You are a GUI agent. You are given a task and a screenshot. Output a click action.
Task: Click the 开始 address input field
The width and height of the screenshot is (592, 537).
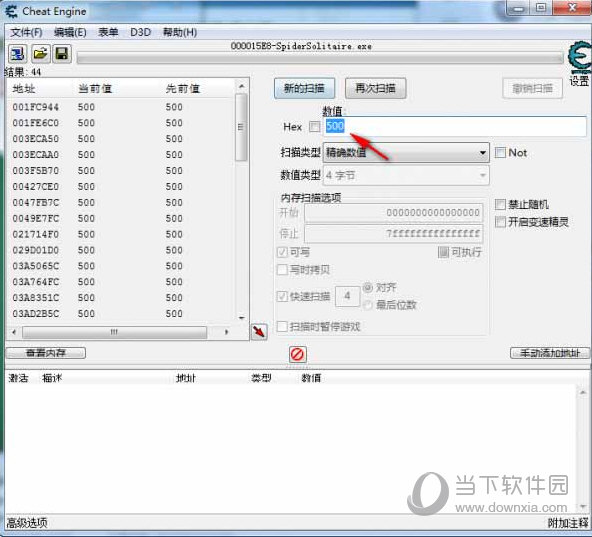[x=393, y=213]
